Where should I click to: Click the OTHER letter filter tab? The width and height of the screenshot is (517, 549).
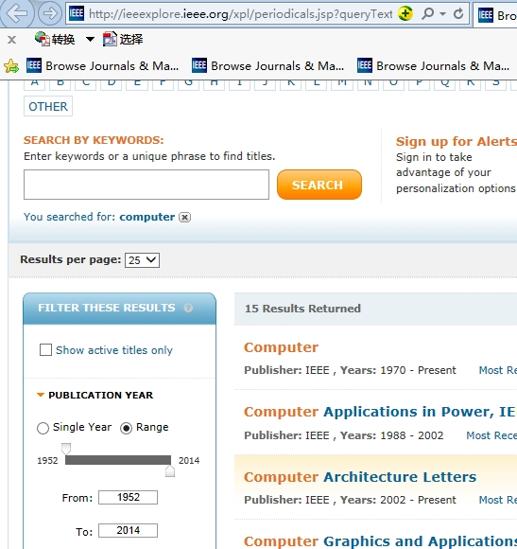click(48, 106)
